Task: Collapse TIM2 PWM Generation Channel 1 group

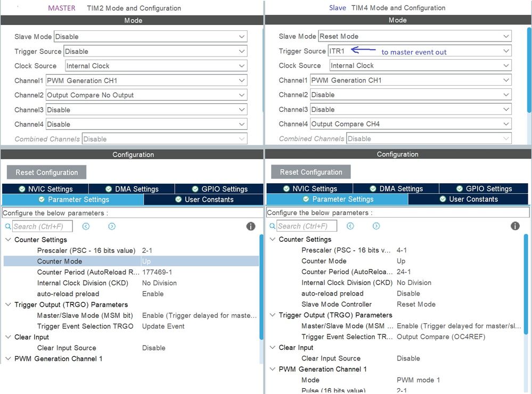Action: click(x=8, y=359)
